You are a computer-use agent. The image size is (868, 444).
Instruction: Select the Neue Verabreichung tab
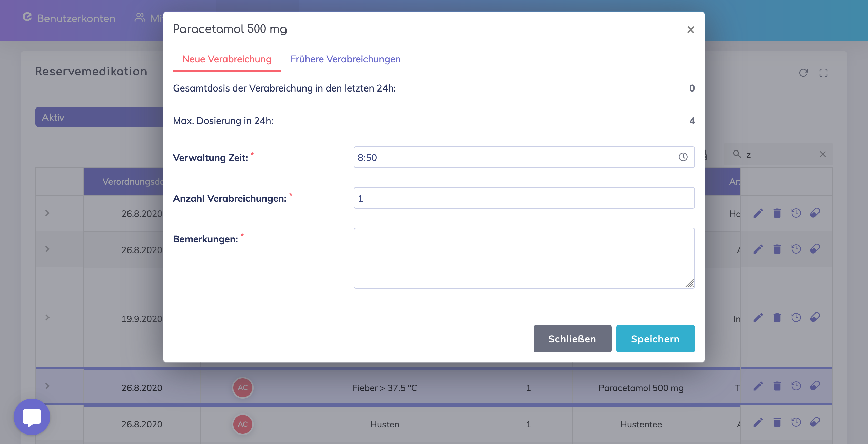coord(227,59)
